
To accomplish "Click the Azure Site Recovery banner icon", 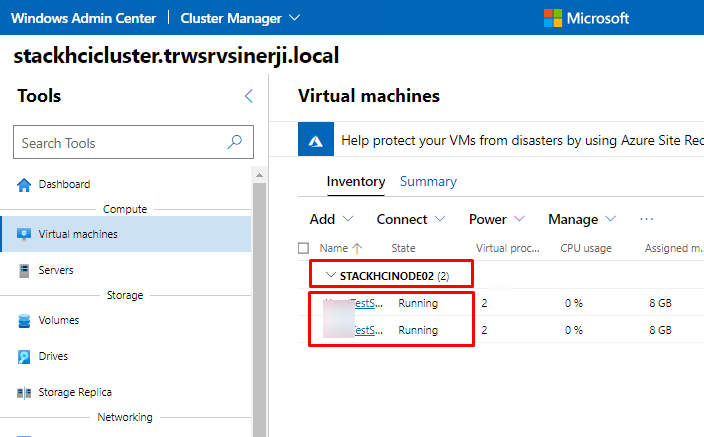I will 316,139.
